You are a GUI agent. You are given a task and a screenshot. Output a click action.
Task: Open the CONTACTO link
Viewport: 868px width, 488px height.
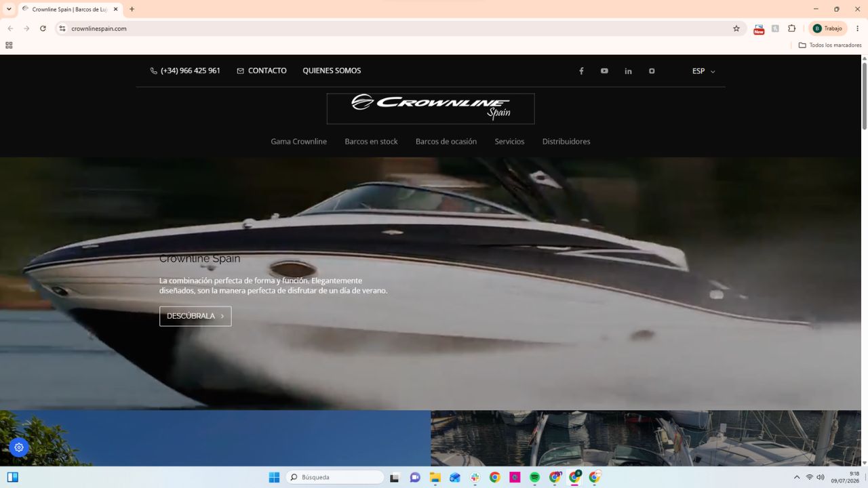[x=262, y=70]
